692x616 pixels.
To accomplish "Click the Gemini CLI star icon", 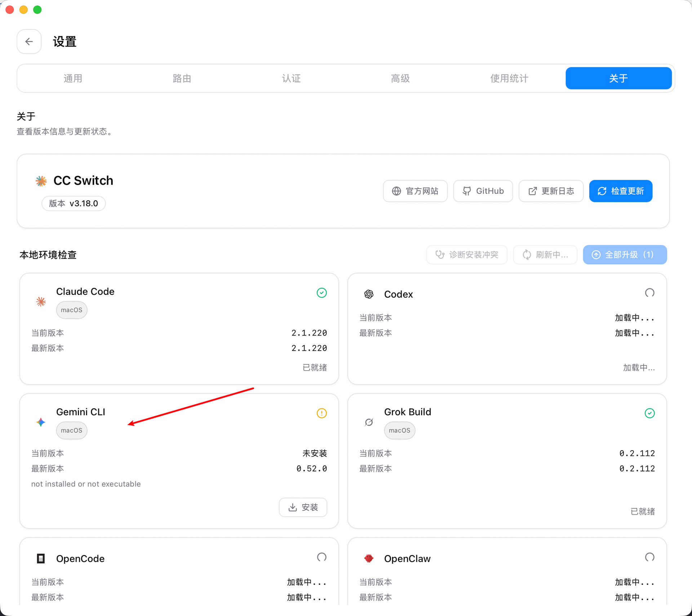I will coord(41,422).
